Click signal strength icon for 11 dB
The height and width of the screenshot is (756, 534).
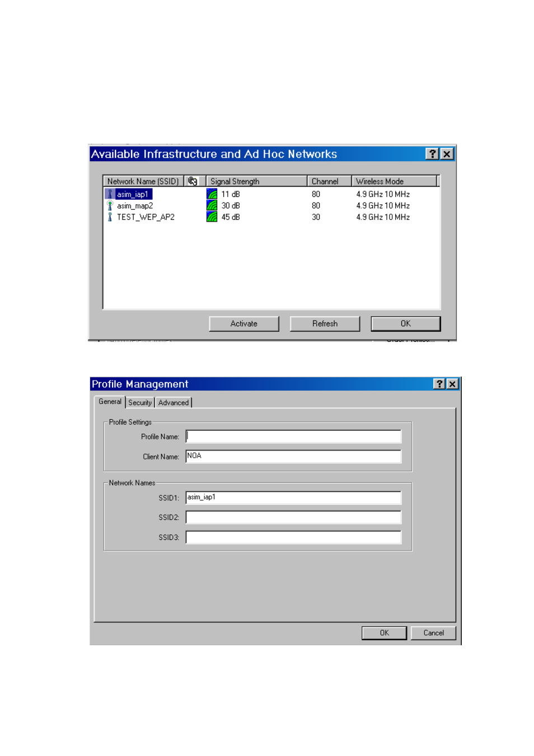coord(212,194)
